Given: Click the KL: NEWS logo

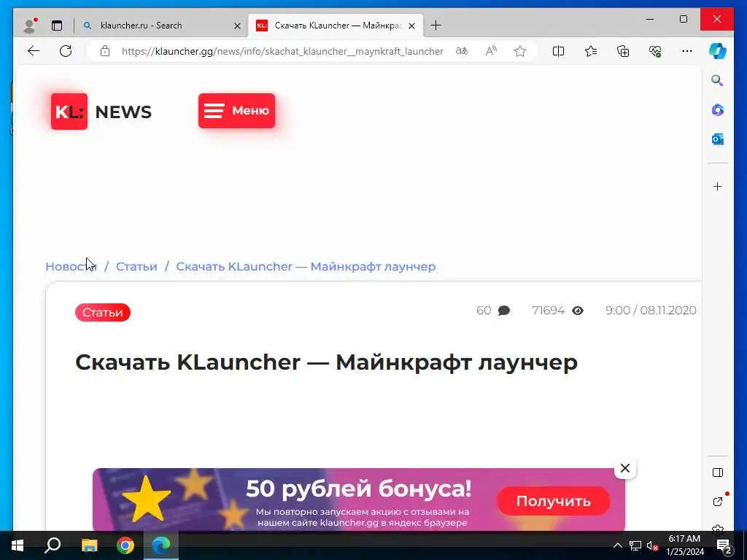Looking at the screenshot, I should tap(101, 112).
